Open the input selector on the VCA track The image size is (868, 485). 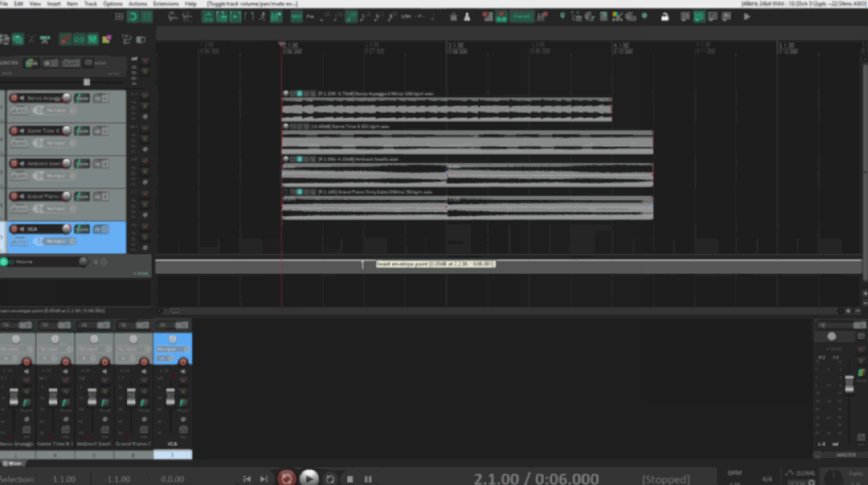[54, 241]
